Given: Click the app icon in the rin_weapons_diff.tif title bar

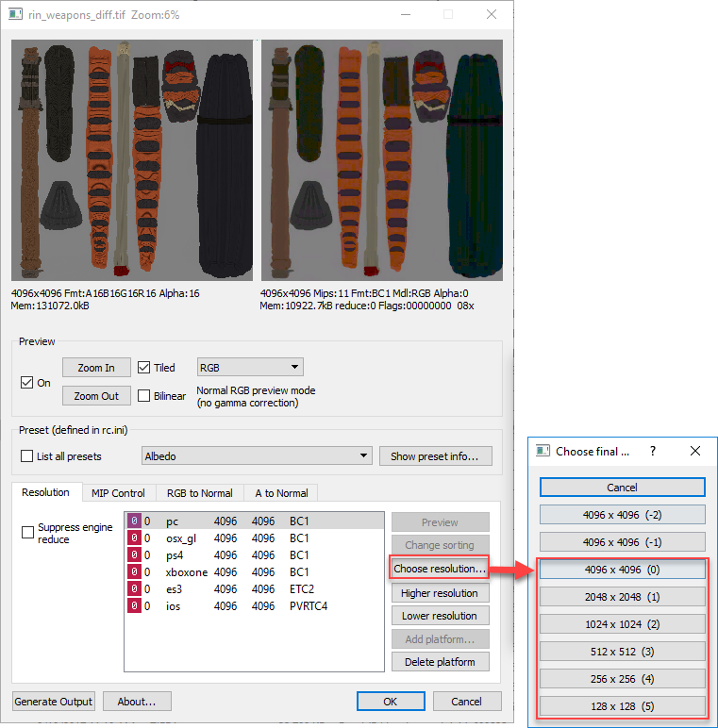Looking at the screenshot, I should click(16, 15).
